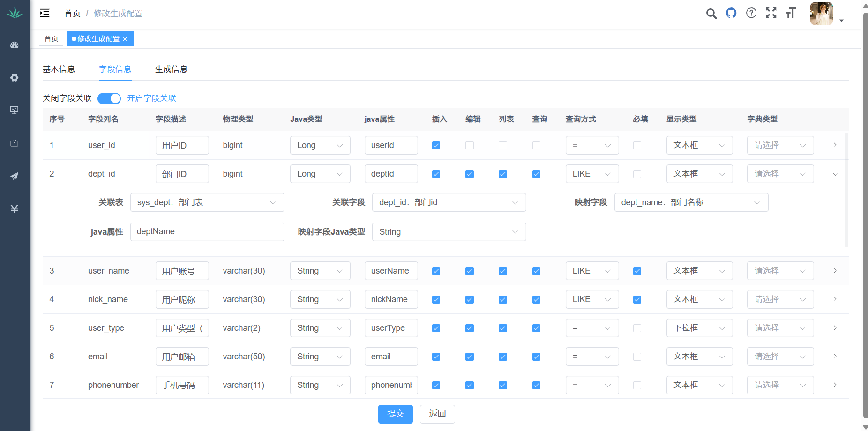Switch to the 生成信息 tab
The image size is (868, 431).
click(x=171, y=69)
